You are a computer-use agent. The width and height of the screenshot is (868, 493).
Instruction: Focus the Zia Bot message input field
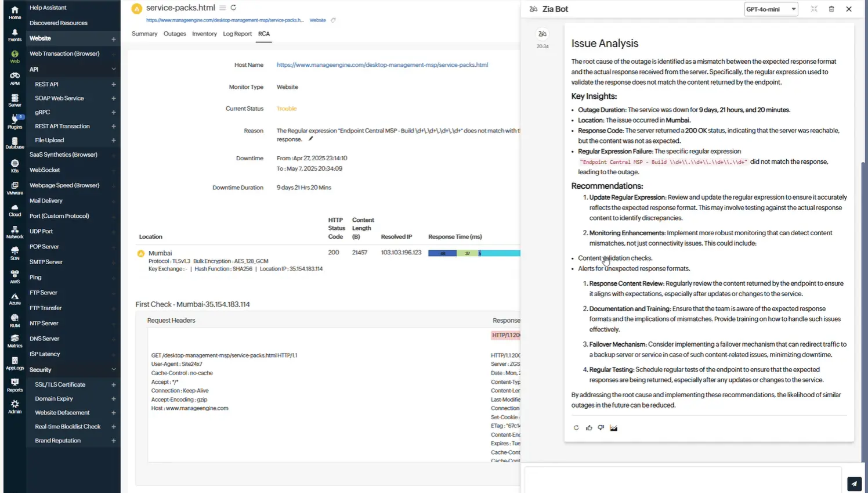683,480
